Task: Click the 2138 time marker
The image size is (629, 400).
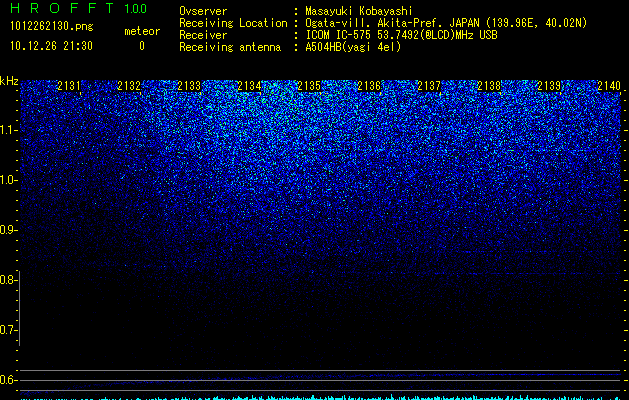Action: click(x=489, y=85)
